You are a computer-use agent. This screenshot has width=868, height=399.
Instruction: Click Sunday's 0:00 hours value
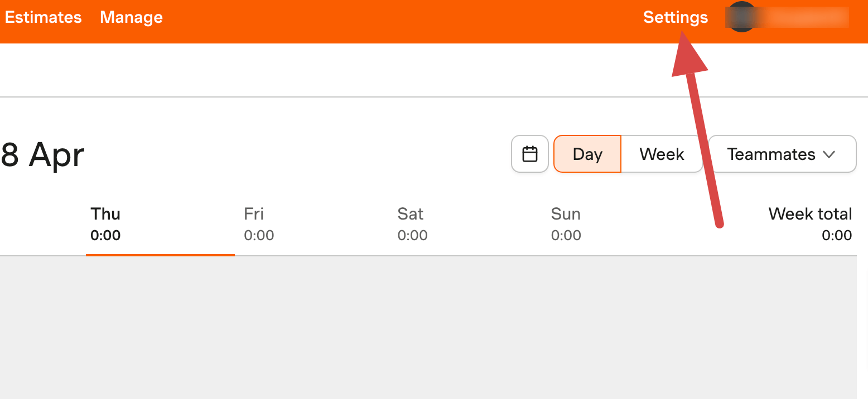point(566,235)
